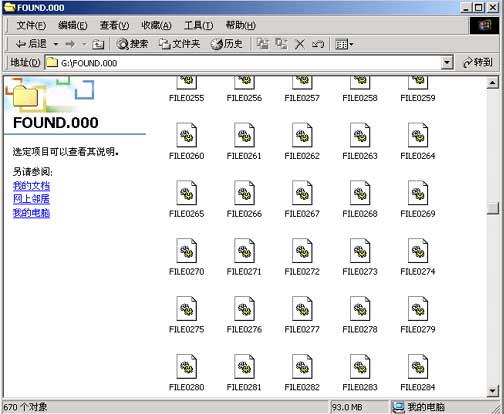Screen dimensions: 504x414
Task: Click the scrollbar down arrow
Action: pos(492,390)
